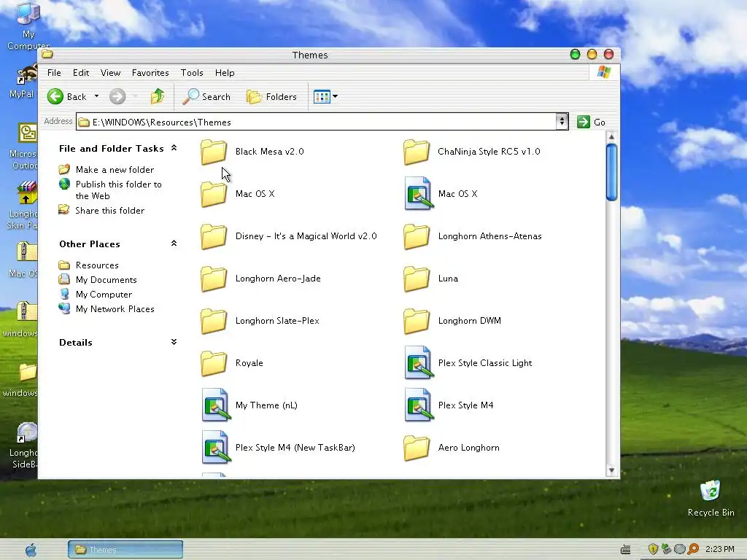Open the Black Mesa v2.0 folder icon
The width and height of the screenshot is (747, 560).
coord(214,152)
